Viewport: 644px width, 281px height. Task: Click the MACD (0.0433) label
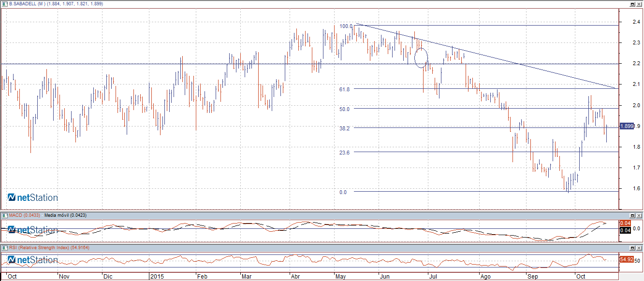pyautogui.click(x=25, y=215)
